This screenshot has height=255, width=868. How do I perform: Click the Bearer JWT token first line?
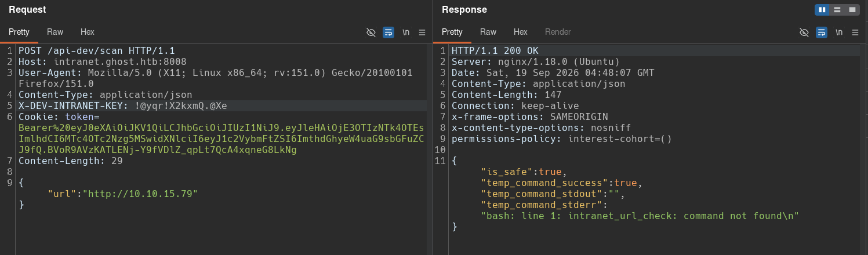(x=221, y=128)
